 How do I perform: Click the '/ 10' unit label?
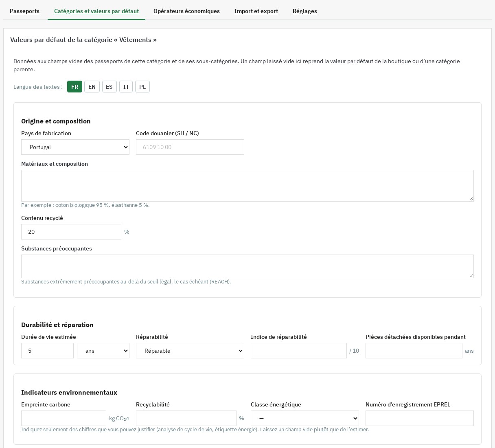pos(354,351)
